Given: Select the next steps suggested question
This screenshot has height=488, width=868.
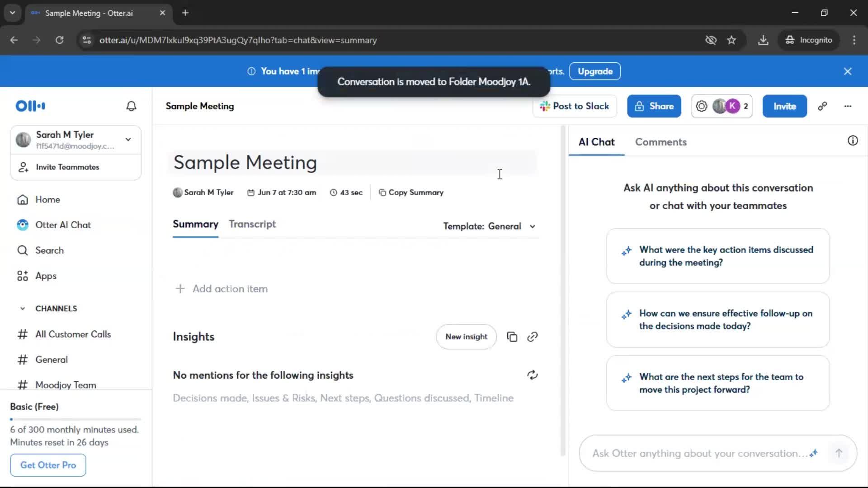Looking at the screenshot, I should [x=717, y=383].
